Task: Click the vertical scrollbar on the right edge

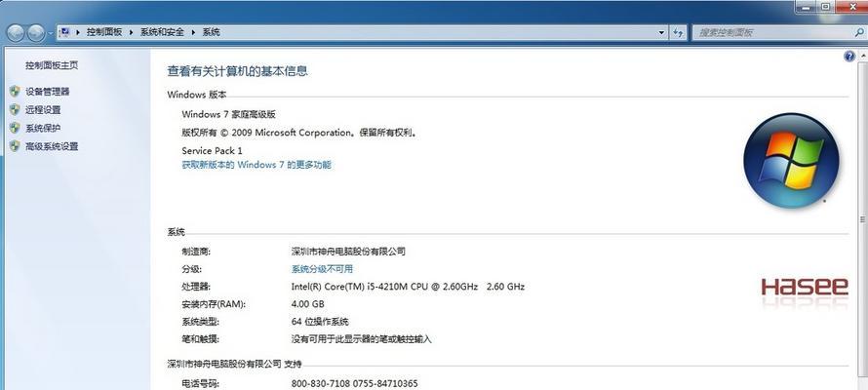Action: pyautogui.click(x=862, y=220)
